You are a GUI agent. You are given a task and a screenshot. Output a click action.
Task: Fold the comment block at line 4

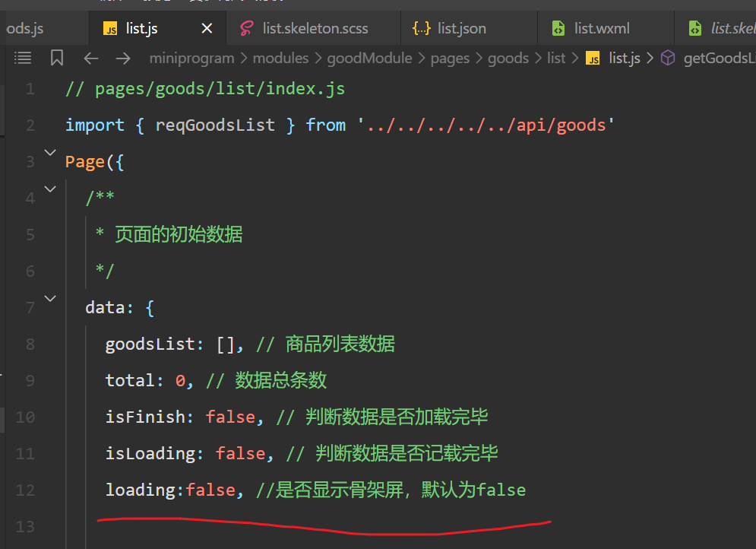50,189
